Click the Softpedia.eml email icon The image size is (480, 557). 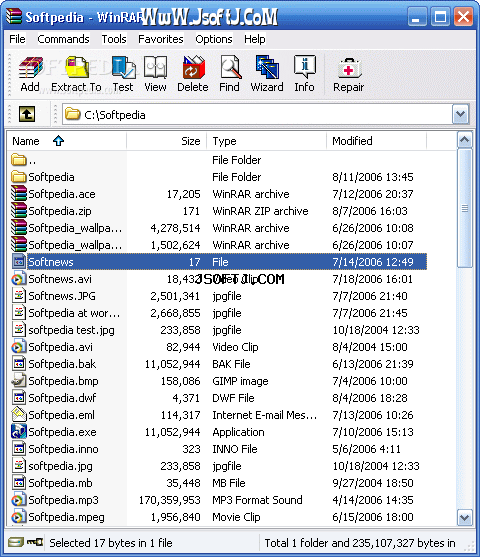19,415
